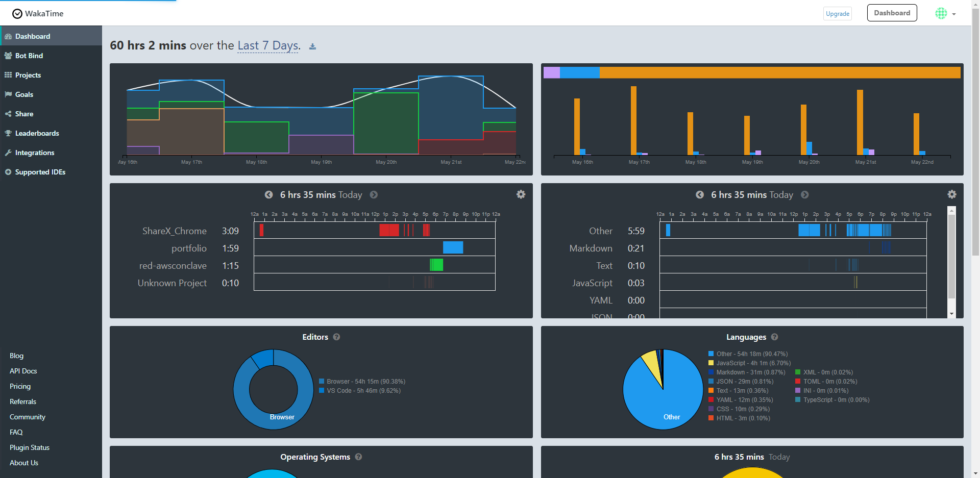
Task: Click the Bot Bind team icon
Action: click(8, 56)
